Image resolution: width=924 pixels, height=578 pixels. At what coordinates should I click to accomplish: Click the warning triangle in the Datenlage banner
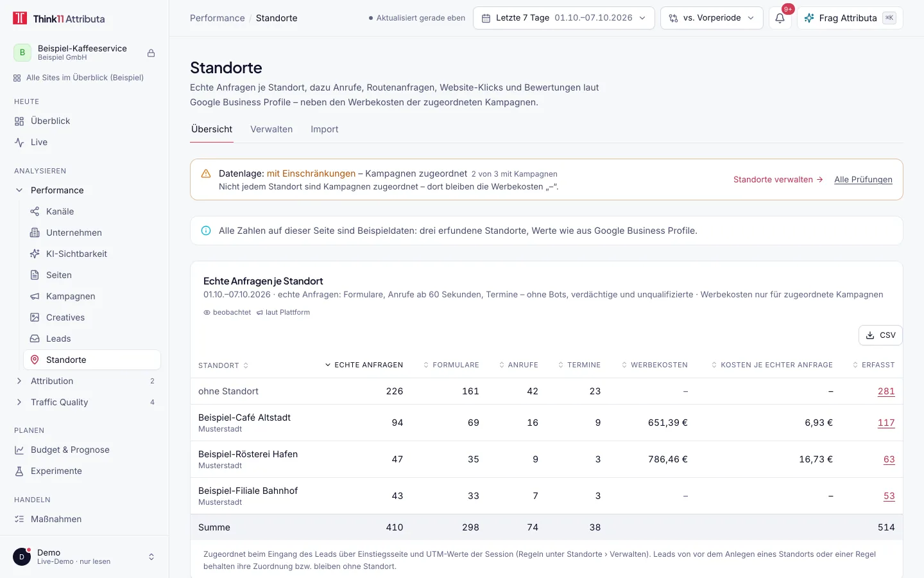(206, 173)
